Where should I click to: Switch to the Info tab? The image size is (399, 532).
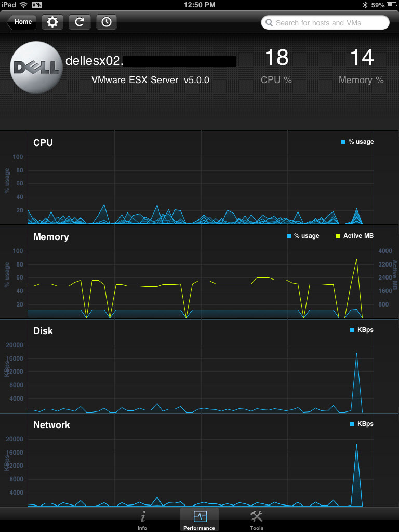click(x=142, y=520)
